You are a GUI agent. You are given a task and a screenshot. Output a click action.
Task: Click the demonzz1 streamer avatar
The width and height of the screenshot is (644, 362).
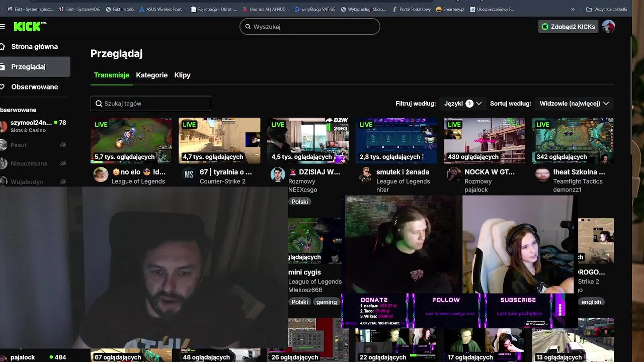pyautogui.click(x=542, y=175)
